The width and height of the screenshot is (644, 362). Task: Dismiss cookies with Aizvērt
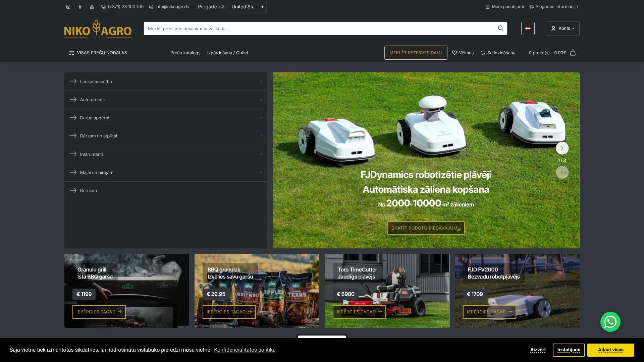click(x=538, y=350)
